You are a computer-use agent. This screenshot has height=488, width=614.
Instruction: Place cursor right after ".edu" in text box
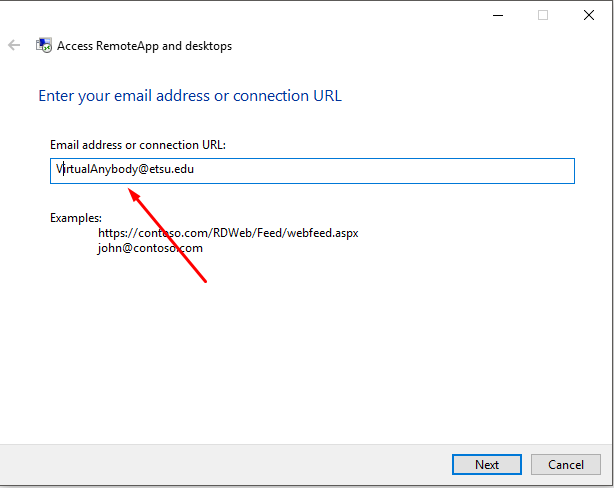pos(196,170)
